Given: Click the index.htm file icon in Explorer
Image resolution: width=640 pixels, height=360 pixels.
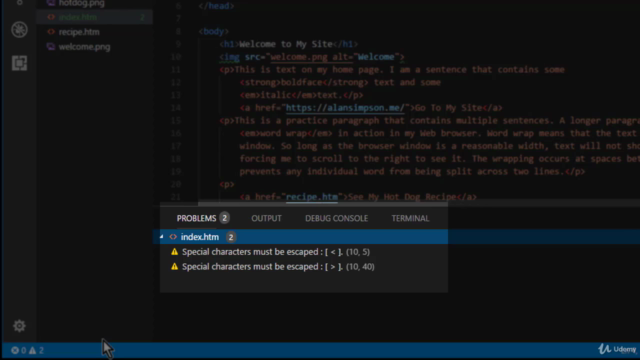Looking at the screenshot, I should pos(51,17).
